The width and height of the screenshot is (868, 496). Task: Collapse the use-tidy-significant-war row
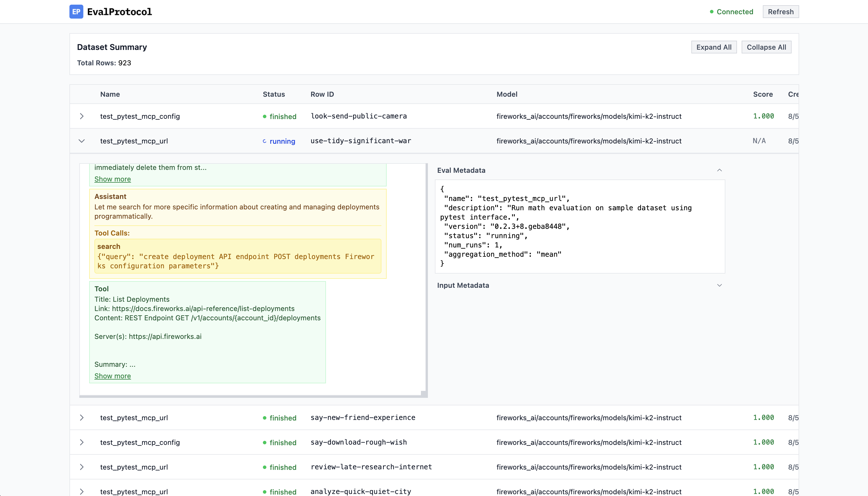82,141
